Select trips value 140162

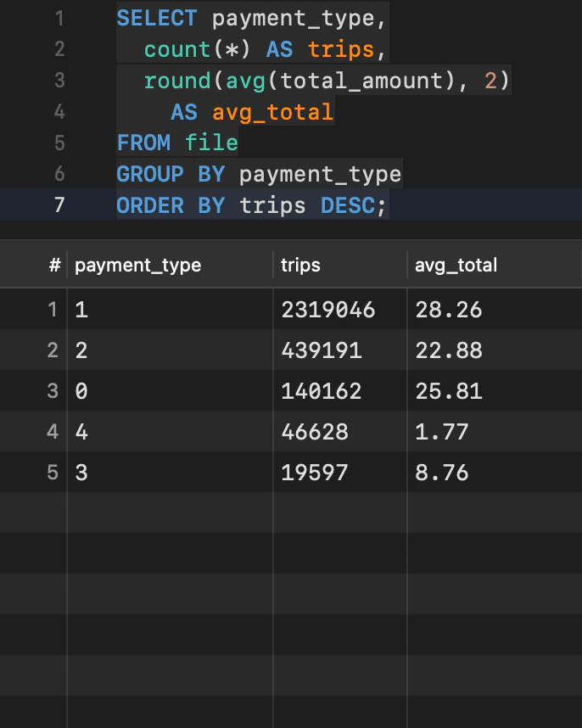pos(322,391)
